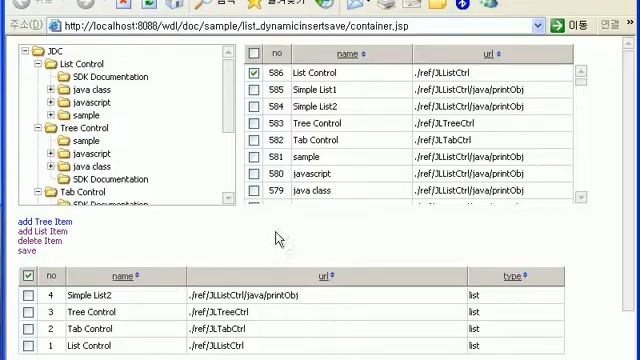This screenshot has width=640, height=360.
Task: Click the java class folder icon under List Control
Action: (x=64, y=89)
